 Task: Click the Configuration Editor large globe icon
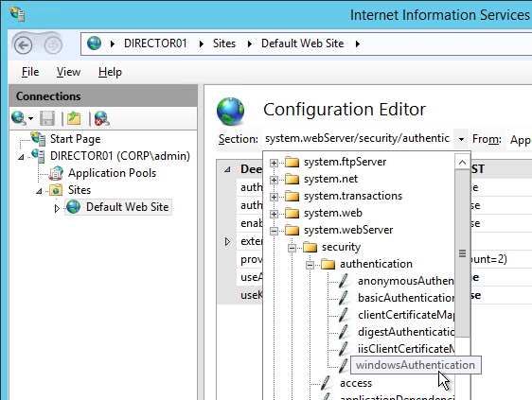pyautogui.click(x=230, y=112)
